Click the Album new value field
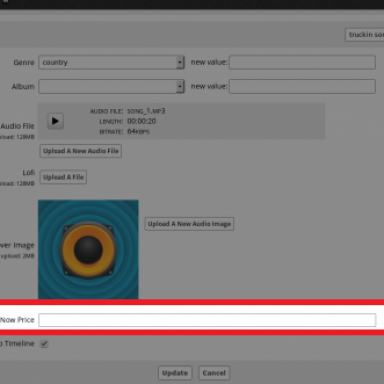Viewport: 384px width, 384px height. point(302,86)
